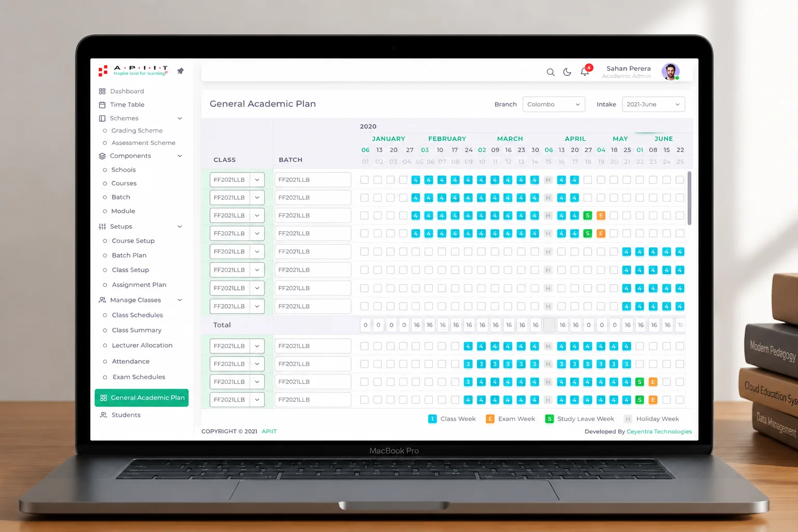This screenshot has width=798, height=532.
Task: Open the Grading Scheme page
Action: (x=137, y=131)
